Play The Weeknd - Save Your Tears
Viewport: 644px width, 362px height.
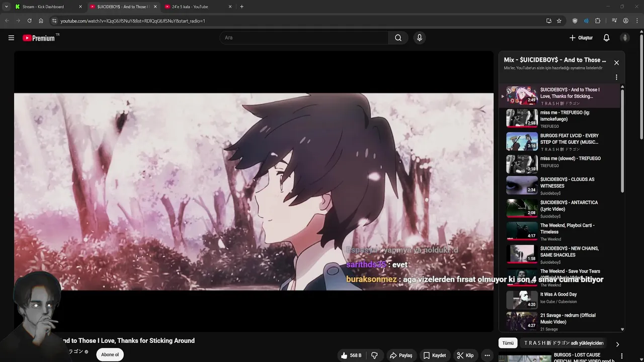click(559, 278)
